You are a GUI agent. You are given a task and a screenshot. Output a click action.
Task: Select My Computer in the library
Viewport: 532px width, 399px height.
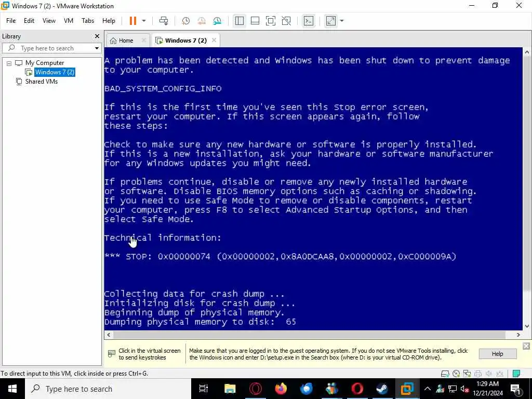click(x=44, y=63)
